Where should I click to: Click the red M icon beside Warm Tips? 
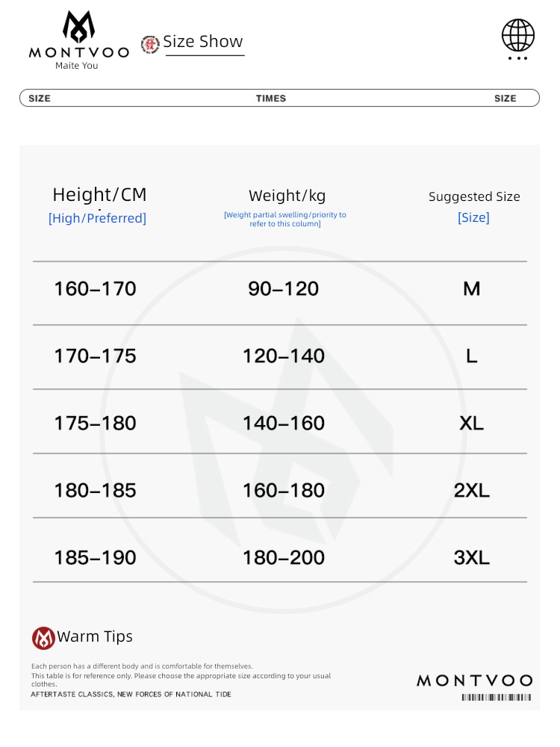[x=43, y=638]
